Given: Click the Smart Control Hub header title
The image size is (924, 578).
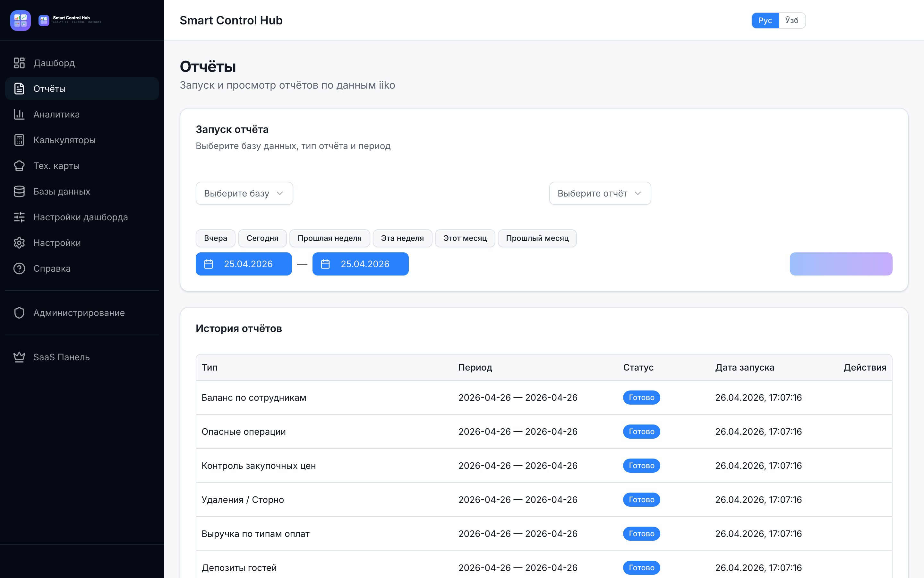Looking at the screenshot, I should pyautogui.click(x=231, y=20).
